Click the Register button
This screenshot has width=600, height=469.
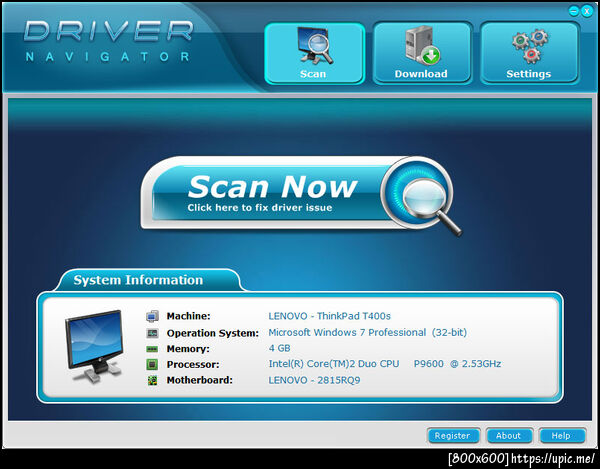(x=453, y=435)
